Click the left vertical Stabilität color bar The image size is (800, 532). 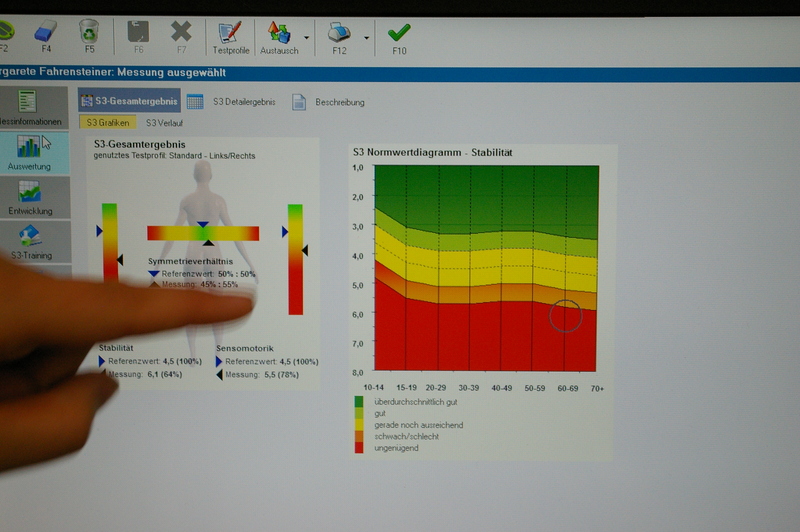(x=110, y=242)
